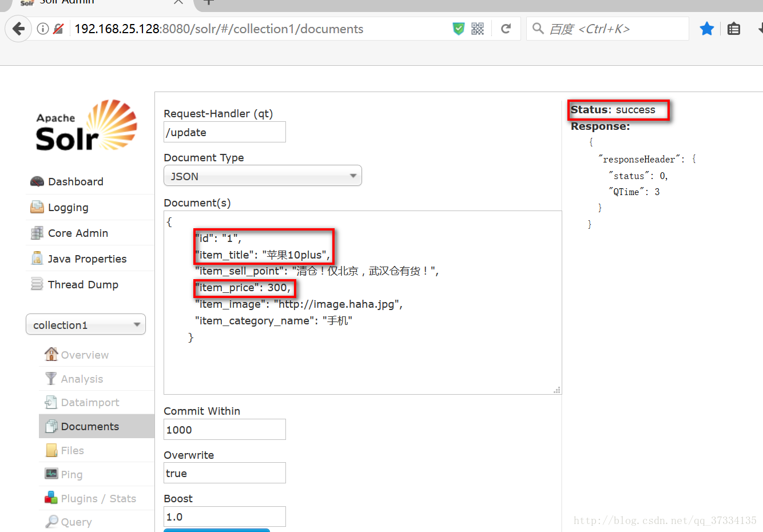Image resolution: width=763 pixels, height=532 pixels.
Task: Click the Commit Within field showing 1000
Action: 225,430
